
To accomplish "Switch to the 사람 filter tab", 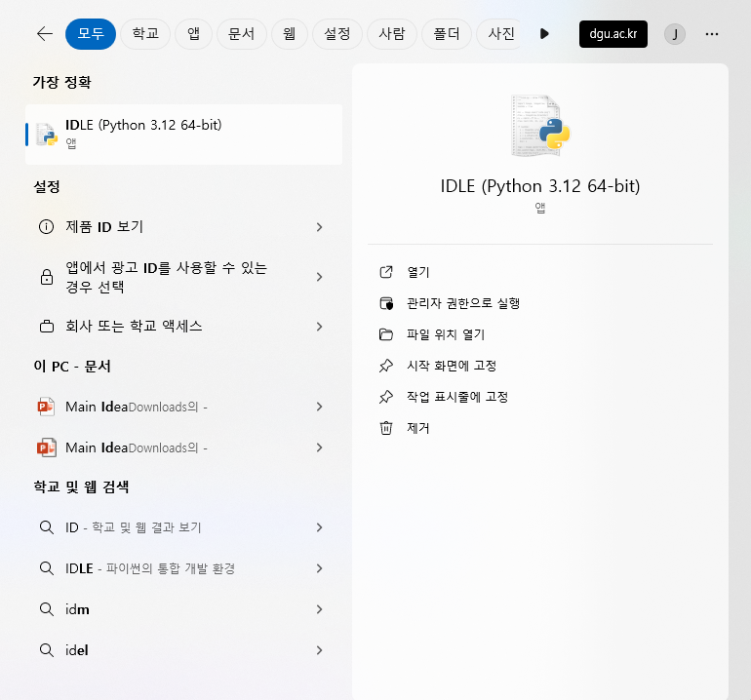I will [392, 34].
